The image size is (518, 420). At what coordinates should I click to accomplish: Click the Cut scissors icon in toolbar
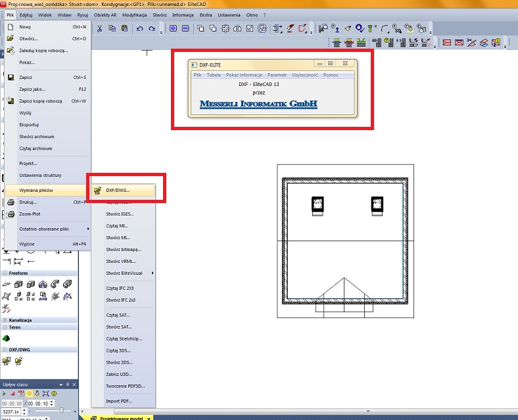point(99,28)
